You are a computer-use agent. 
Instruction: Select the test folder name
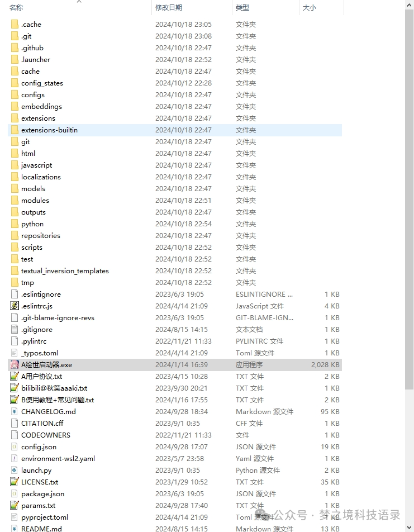[x=27, y=259]
